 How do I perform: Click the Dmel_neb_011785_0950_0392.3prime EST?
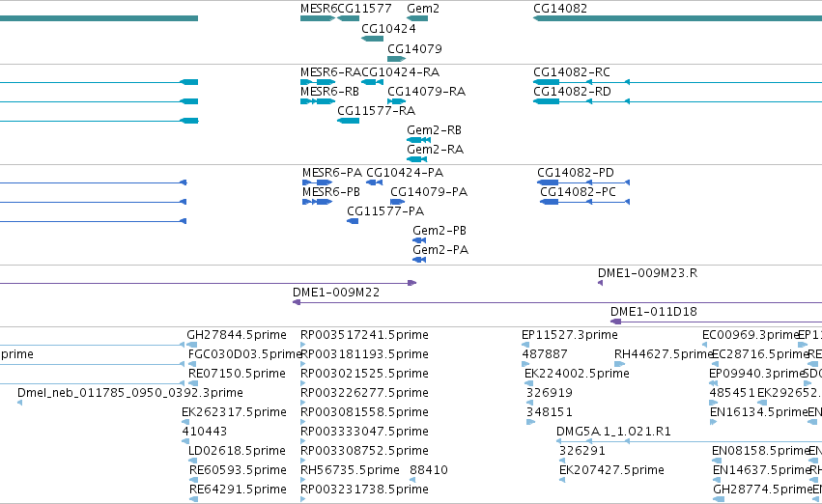(20, 404)
